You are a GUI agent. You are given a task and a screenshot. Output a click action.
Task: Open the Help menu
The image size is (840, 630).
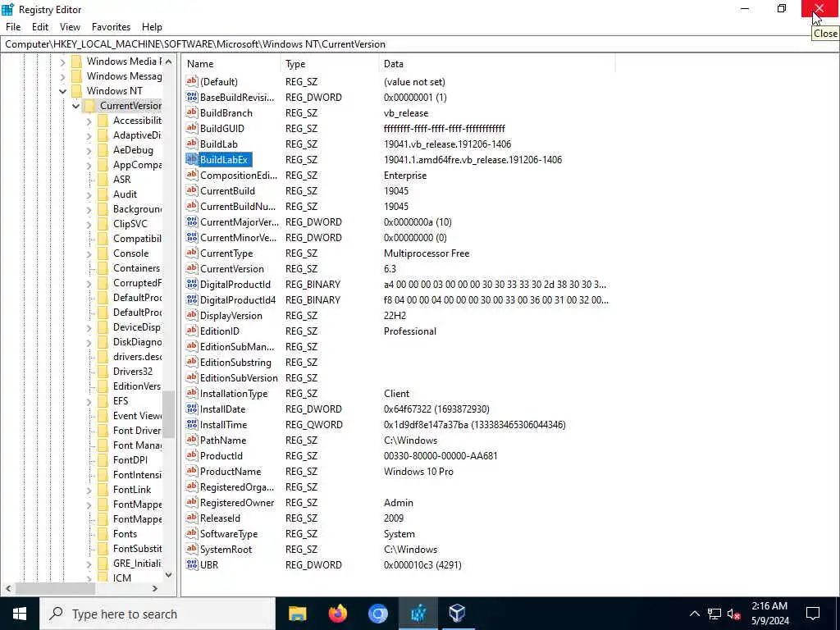[x=152, y=27]
